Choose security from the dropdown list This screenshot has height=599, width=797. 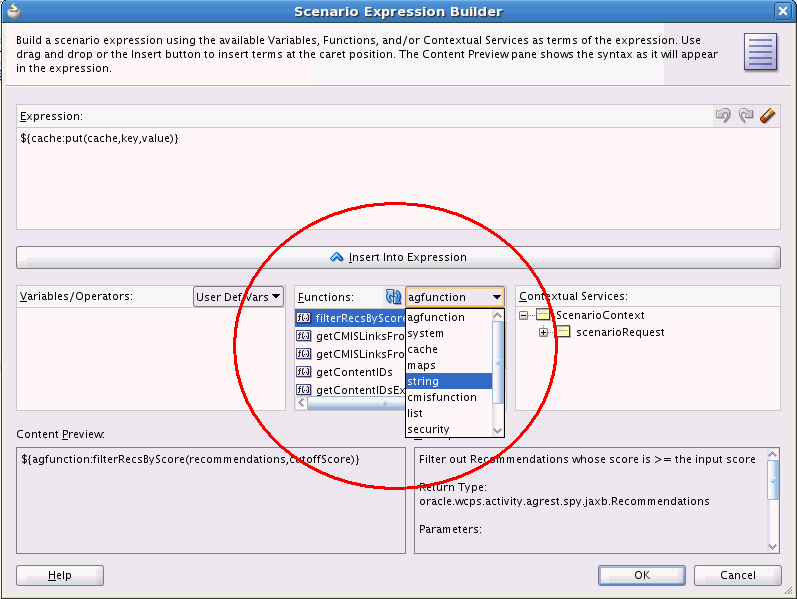coord(449,429)
